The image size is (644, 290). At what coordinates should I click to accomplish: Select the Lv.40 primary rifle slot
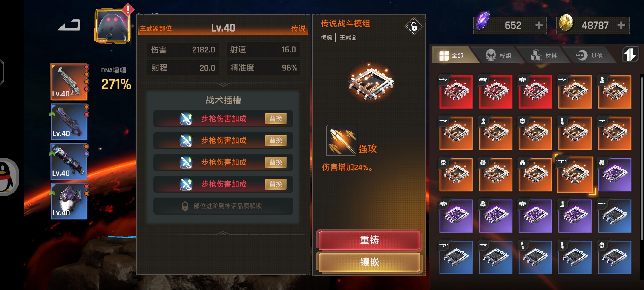coord(69,82)
